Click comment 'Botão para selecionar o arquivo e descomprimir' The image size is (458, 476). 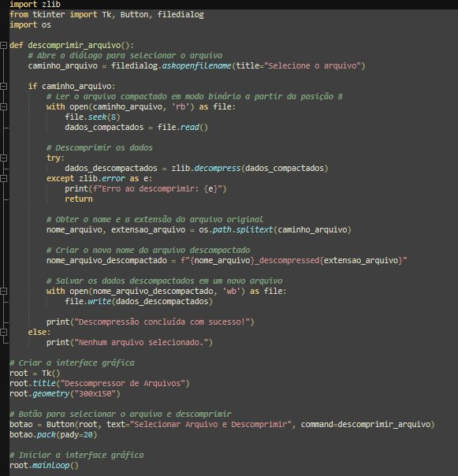click(121, 414)
